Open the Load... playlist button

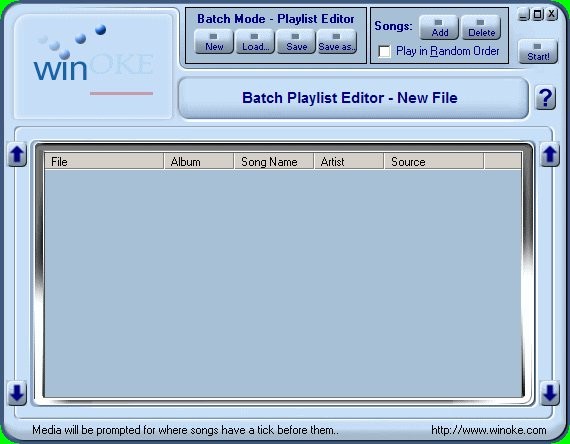pyautogui.click(x=255, y=42)
